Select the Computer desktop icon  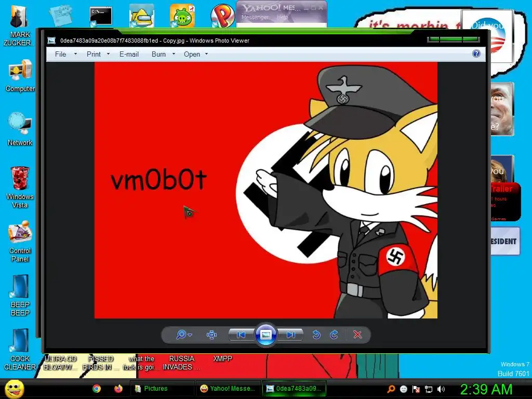20,75
